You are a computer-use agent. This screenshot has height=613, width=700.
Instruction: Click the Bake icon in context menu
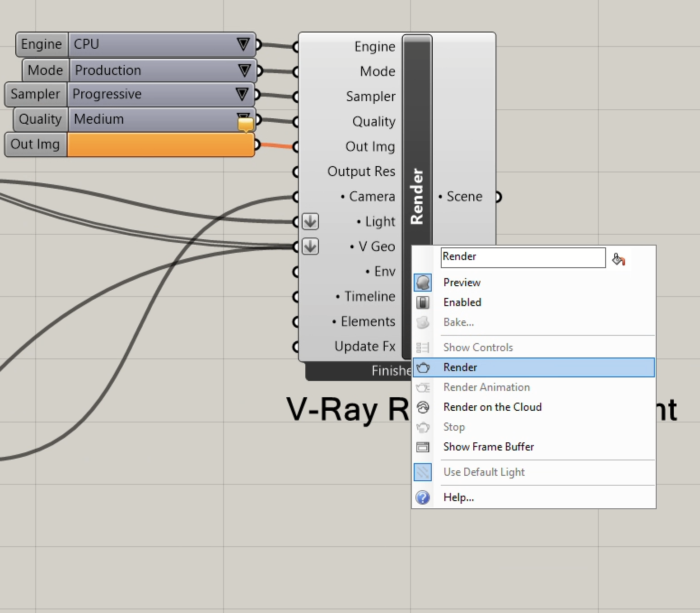tap(423, 322)
